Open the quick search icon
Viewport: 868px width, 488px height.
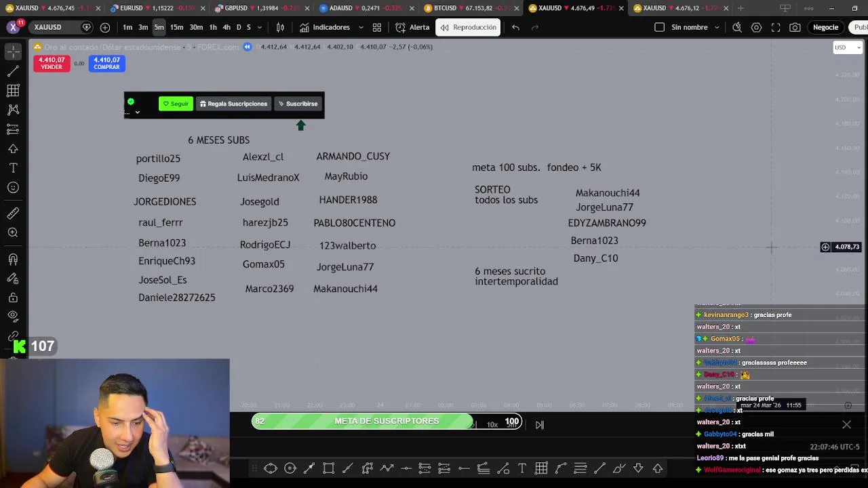(737, 27)
